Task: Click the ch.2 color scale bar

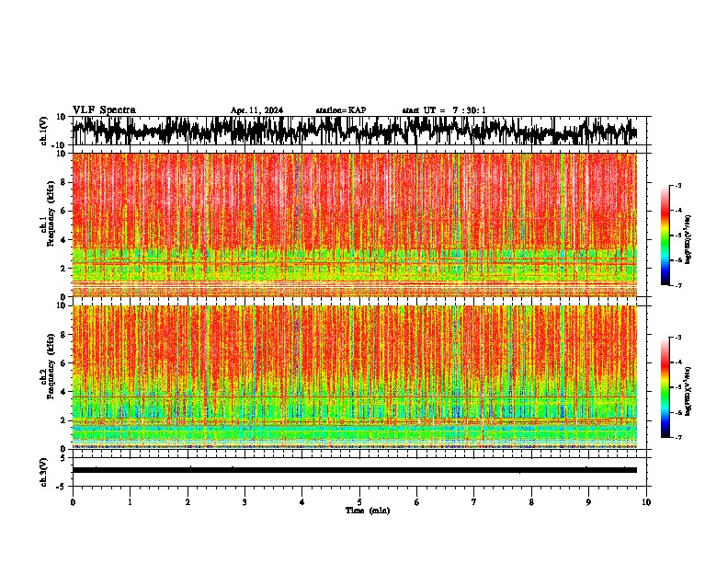Action: [x=665, y=387]
